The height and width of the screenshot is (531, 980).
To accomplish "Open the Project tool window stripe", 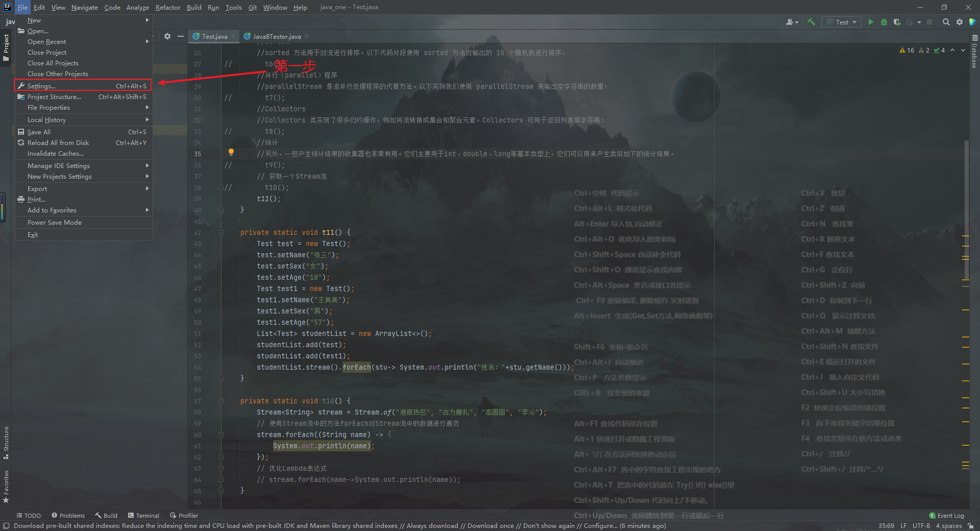I will (x=6, y=47).
